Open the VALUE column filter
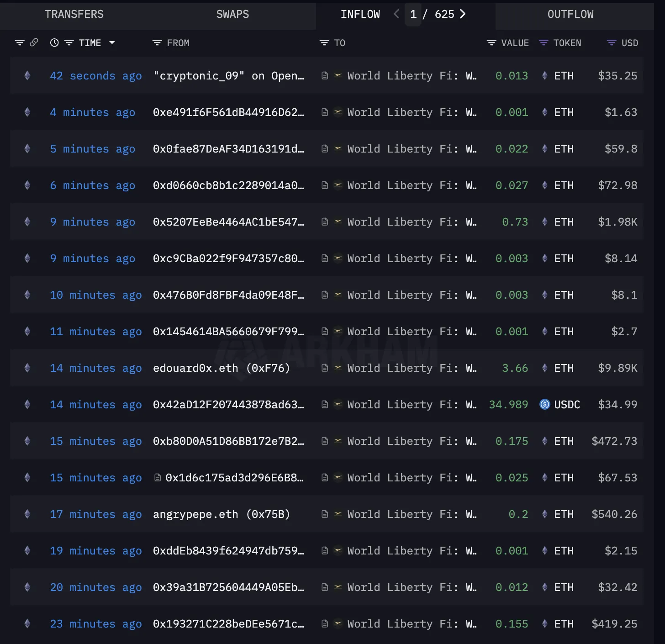 (x=491, y=42)
